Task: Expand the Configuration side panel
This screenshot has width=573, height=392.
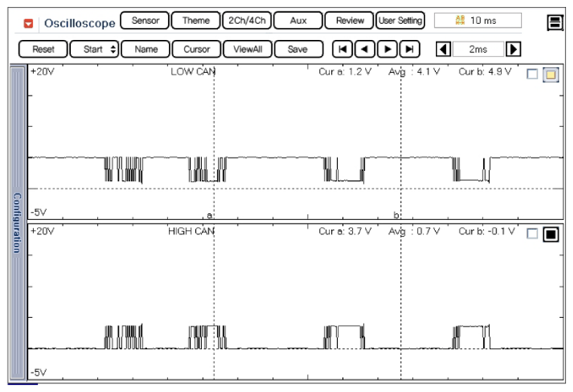Action: [17, 222]
